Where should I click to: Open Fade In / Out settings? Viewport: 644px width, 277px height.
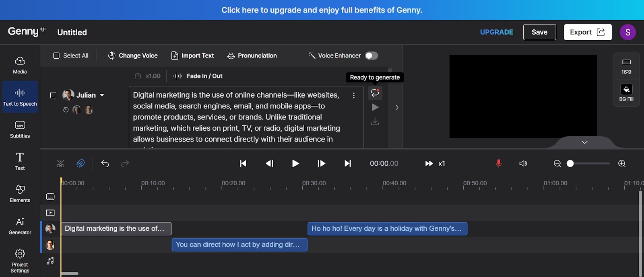pyautogui.click(x=198, y=76)
